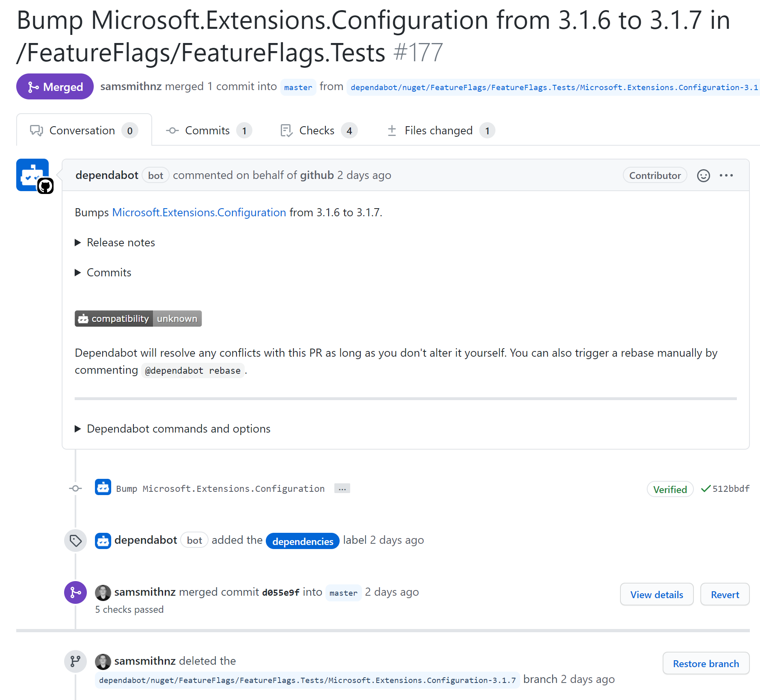Click the green check status icon next to 512bbdf
Image resolution: width=760 pixels, height=700 pixels.
[x=706, y=489]
